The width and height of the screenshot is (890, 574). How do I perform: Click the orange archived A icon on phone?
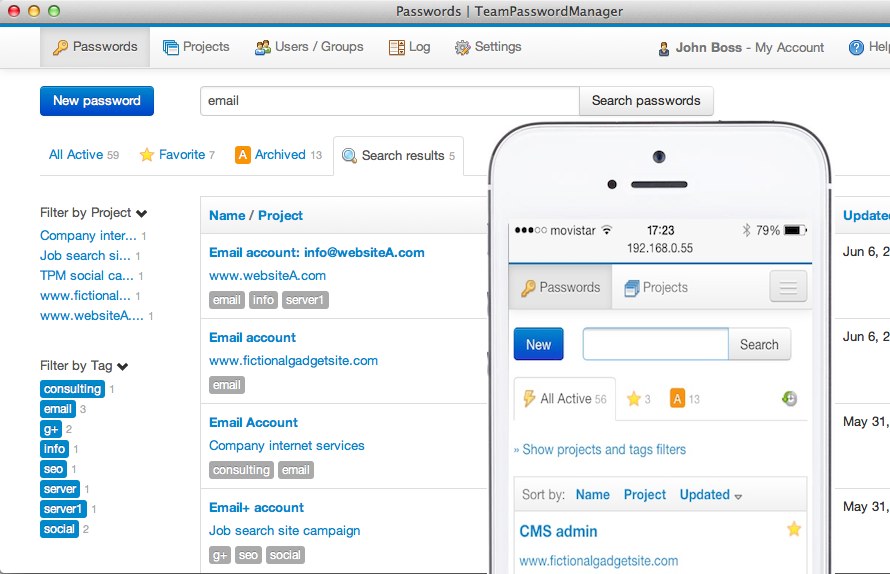(x=677, y=399)
